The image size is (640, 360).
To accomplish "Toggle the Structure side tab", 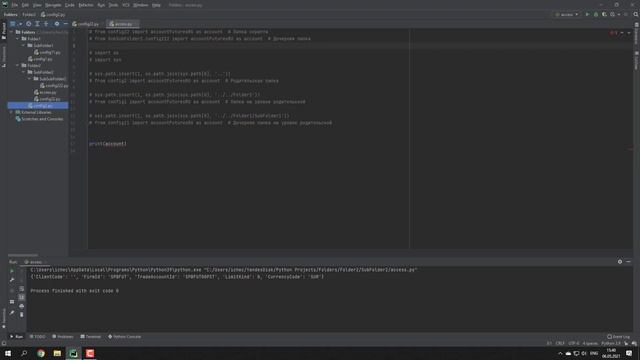I will (4, 56).
